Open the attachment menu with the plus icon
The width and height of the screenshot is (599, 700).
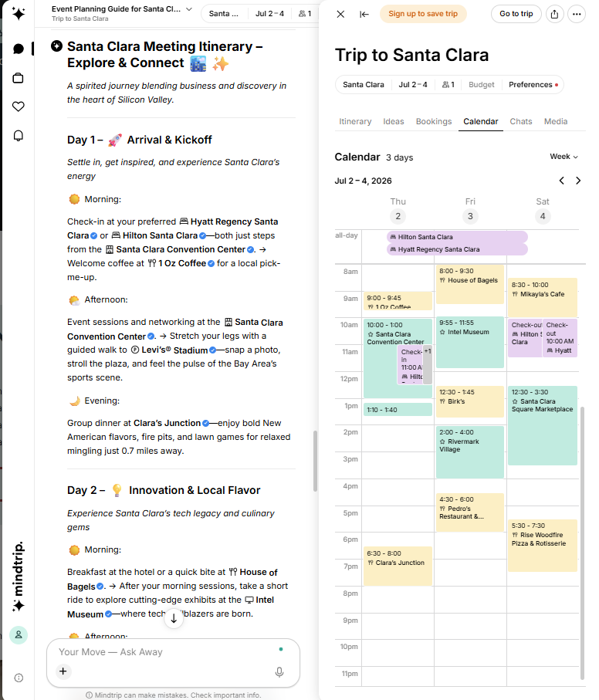coord(63,671)
